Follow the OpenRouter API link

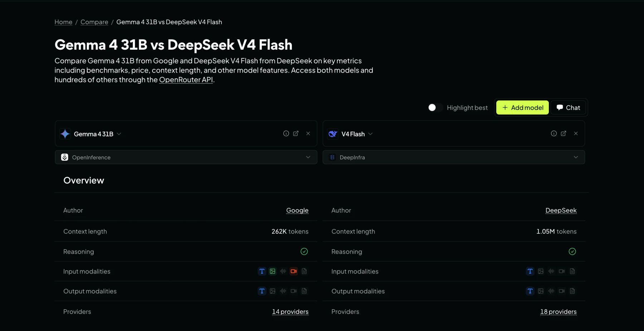(x=186, y=80)
